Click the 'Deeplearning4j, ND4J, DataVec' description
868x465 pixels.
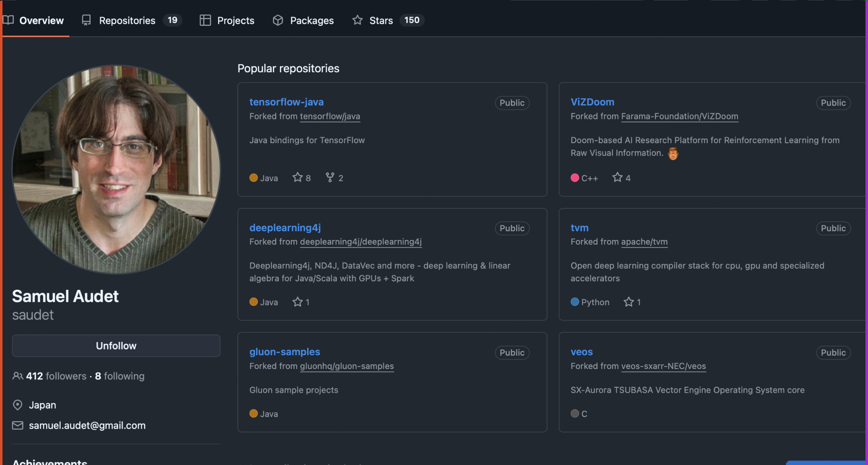click(x=380, y=272)
